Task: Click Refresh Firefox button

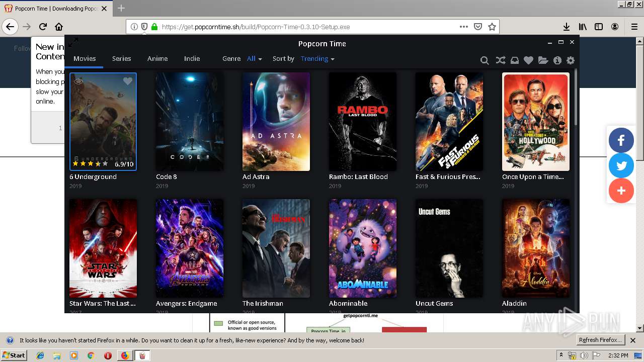Action: (x=600, y=340)
